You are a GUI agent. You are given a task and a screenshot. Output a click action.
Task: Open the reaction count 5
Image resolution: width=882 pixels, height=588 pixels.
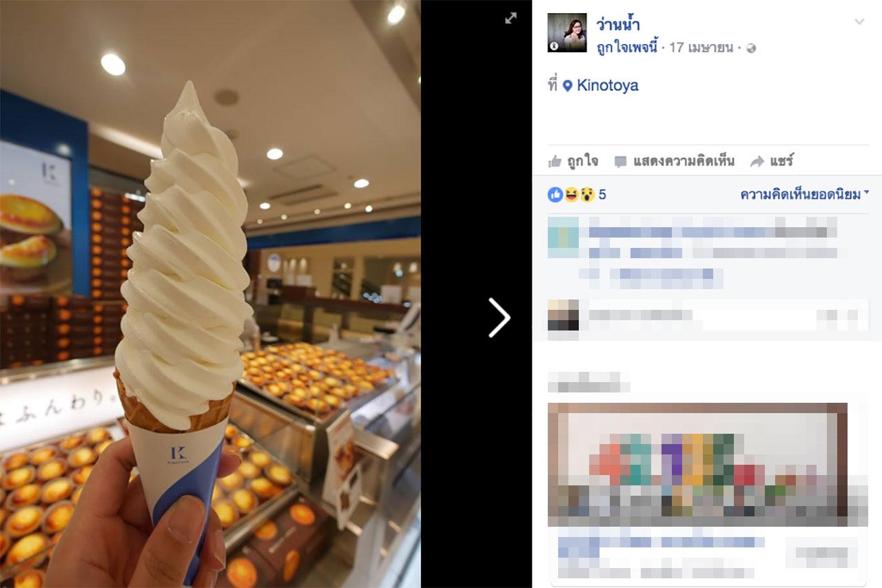pyautogui.click(x=602, y=195)
